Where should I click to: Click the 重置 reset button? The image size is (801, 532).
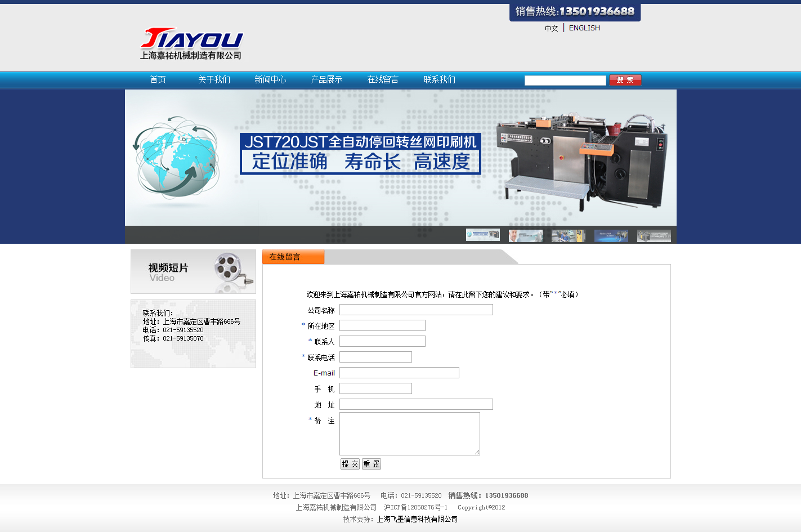371,464
